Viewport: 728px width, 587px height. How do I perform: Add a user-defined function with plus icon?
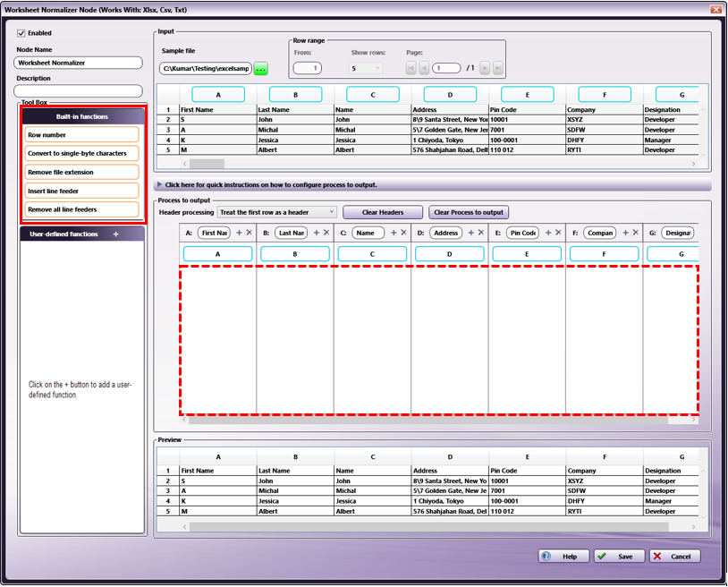[x=115, y=234]
